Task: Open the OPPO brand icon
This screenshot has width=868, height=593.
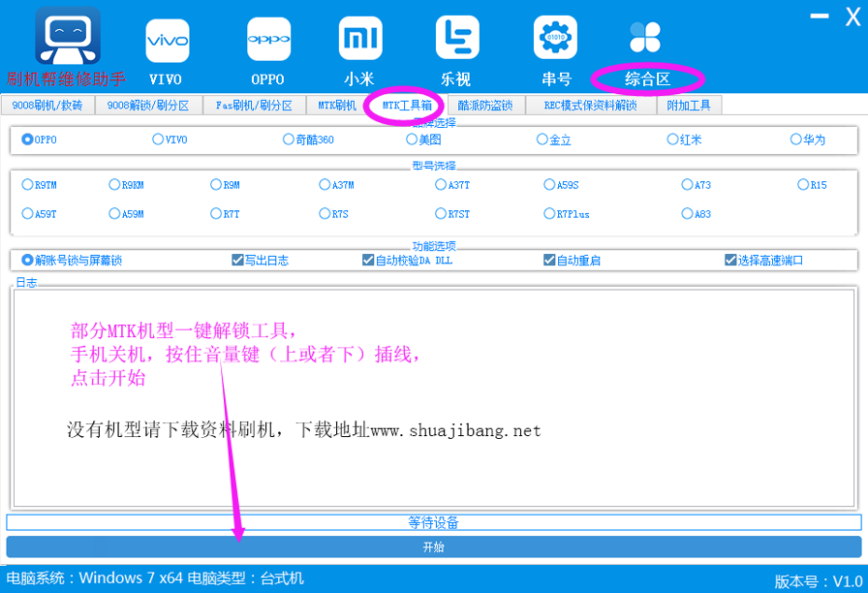Action: click(x=268, y=40)
